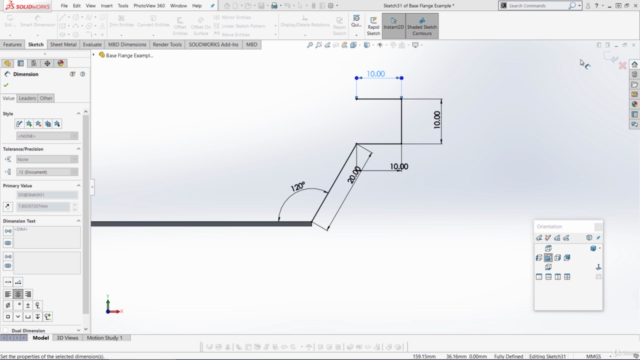The width and height of the screenshot is (640, 360).
Task: Click the Zoom to Fit magnifier icon
Action: 310,45
